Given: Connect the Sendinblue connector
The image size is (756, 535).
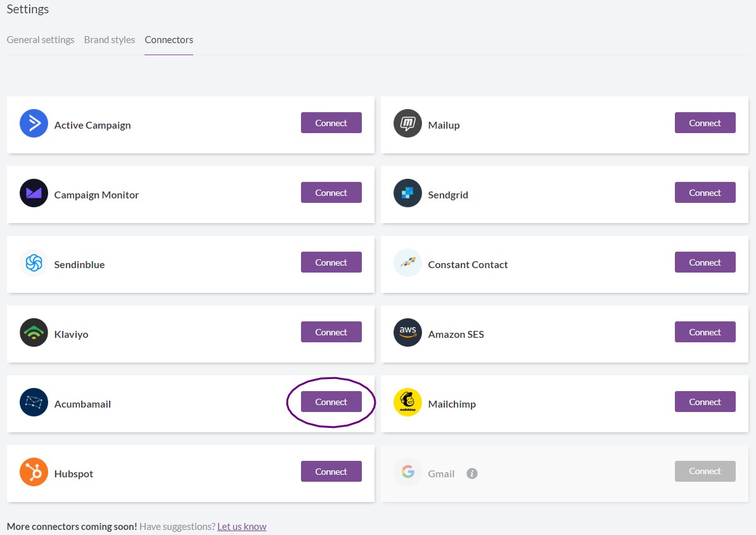Looking at the screenshot, I should coord(331,262).
